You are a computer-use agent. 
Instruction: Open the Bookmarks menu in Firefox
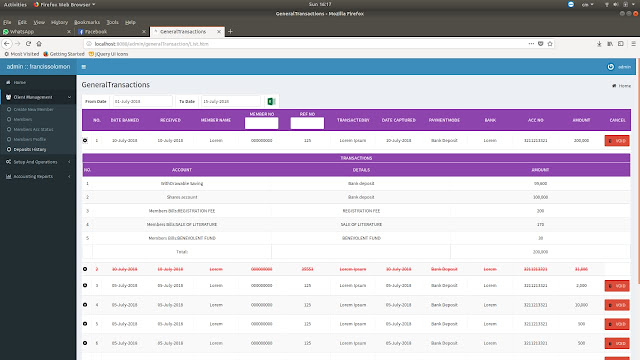(x=87, y=22)
